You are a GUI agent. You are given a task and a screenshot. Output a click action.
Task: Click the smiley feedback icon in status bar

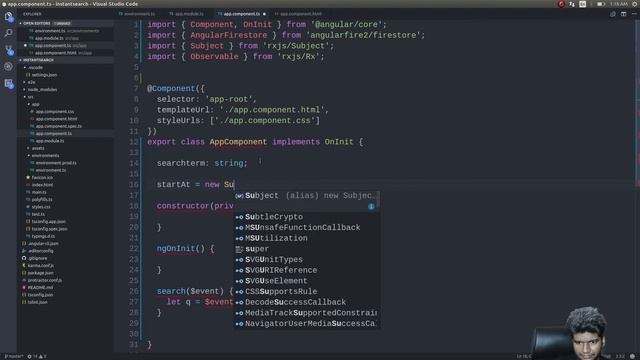[x=632, y=356]
